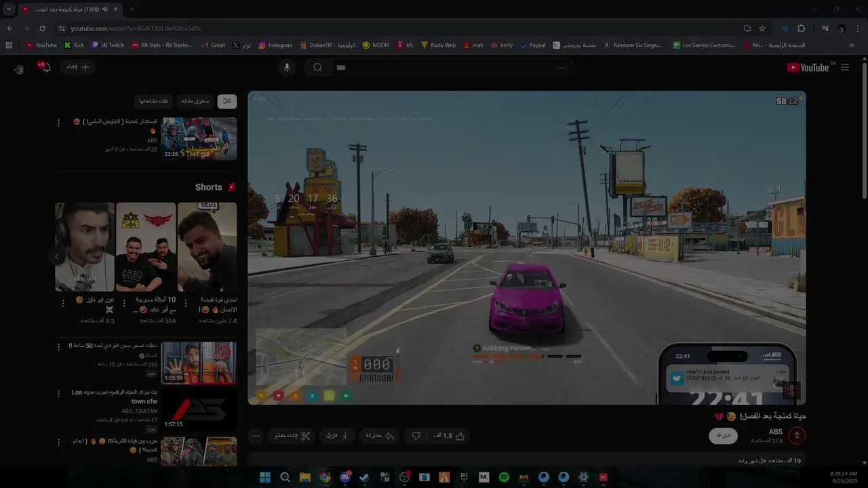Image resolution: width=868 pixels, height=488 pixels.
Task: Open the Instagram bookmark
Action: coord(275,45)
